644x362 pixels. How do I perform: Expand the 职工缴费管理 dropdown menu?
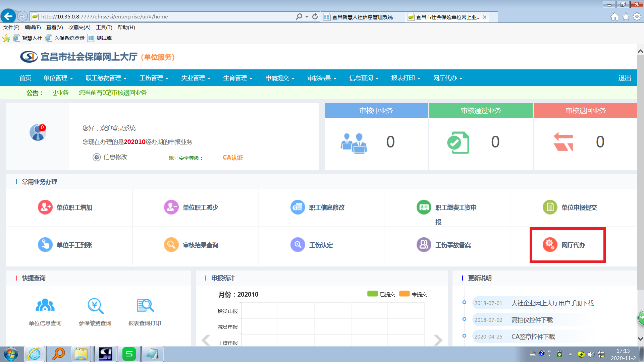(106, 78)
